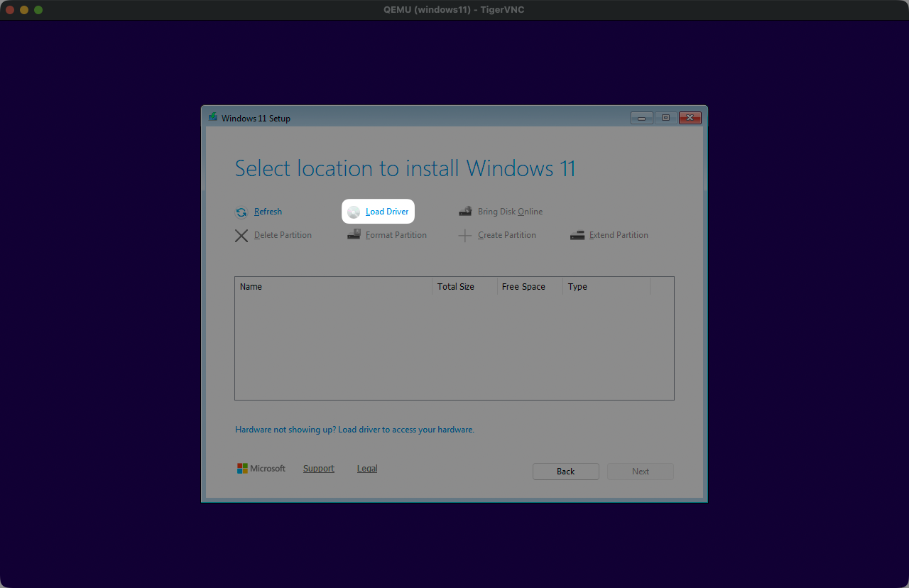The height and width of the screenshot is (588, 909).
Task: Select the Extend Partition drive icon
Action: click(577, 235)
